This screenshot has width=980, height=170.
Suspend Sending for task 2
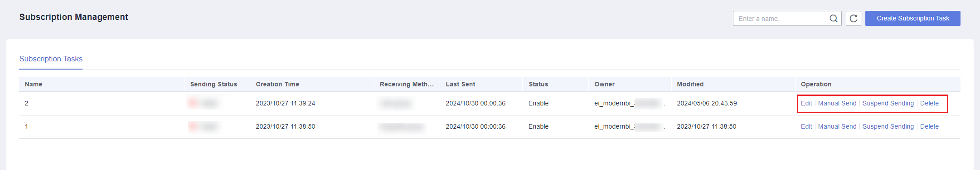(x=888, y=103)
